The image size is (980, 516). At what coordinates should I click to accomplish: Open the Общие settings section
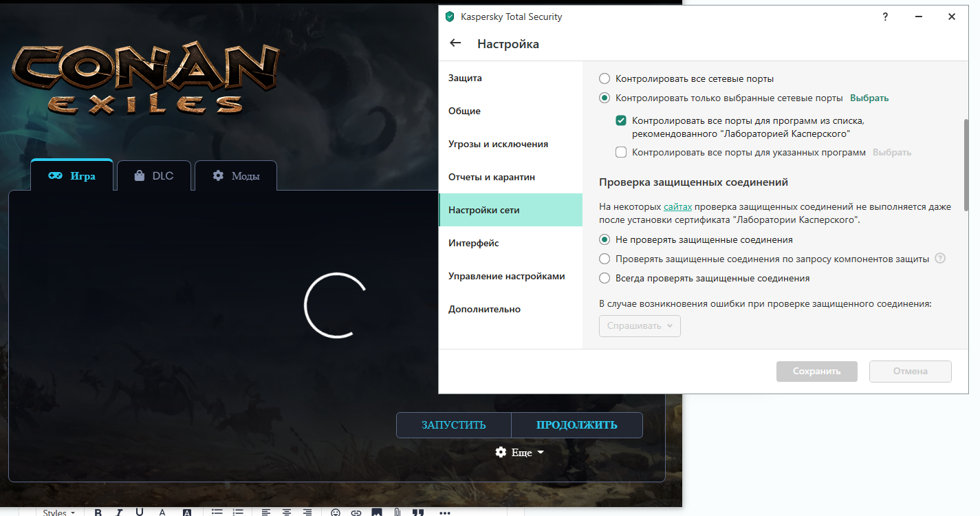(x=510, y=111)
